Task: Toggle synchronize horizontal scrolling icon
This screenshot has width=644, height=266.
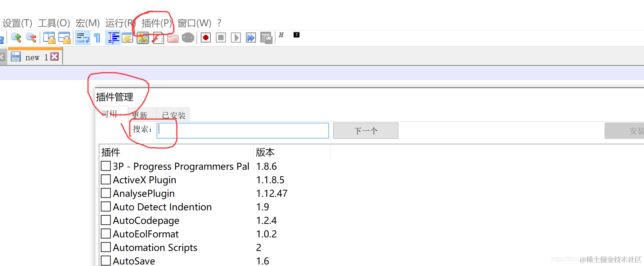Action: click(x=64, y=38)
